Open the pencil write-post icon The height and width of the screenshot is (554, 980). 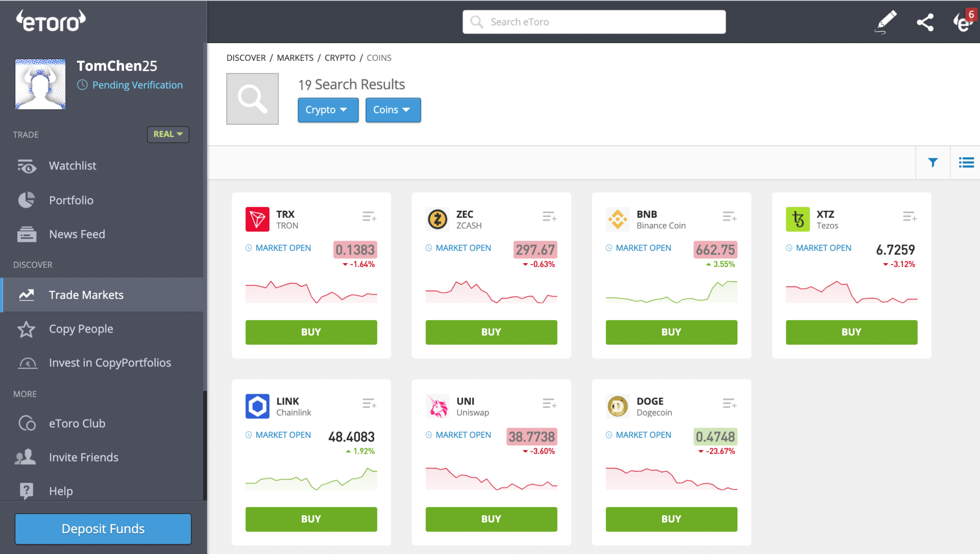(885, 22)
